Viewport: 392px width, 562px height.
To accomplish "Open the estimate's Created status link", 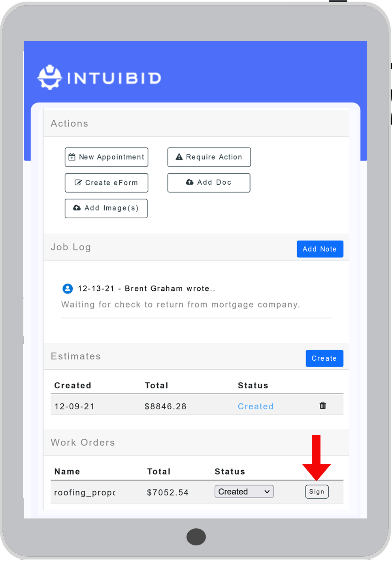I will point(255,407).
